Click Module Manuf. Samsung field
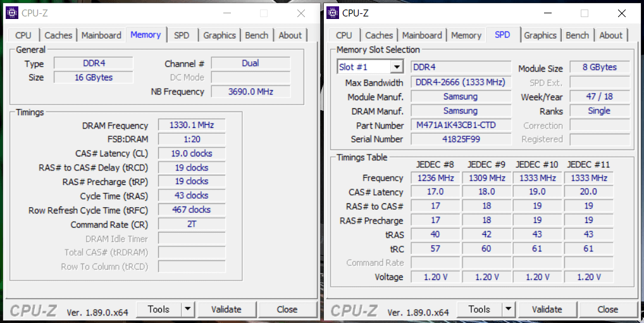Viewport: 644px width, 323px height. (461, 96)
